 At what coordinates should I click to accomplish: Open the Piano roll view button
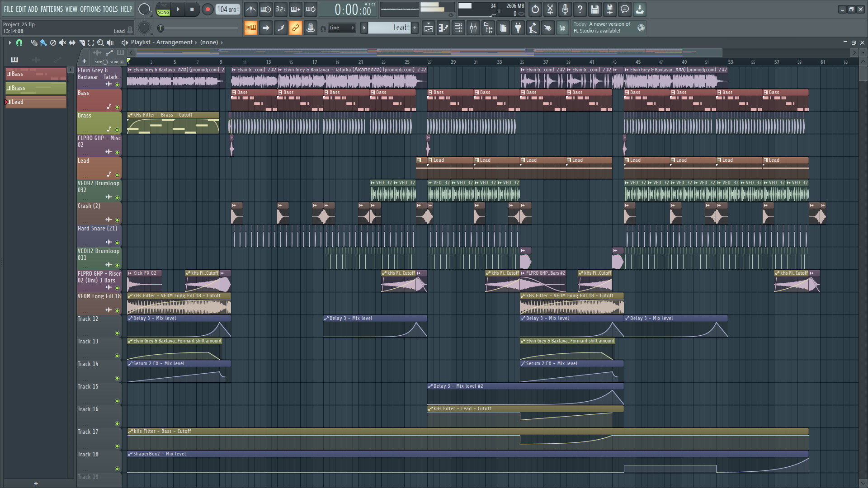tap(443, 28)
